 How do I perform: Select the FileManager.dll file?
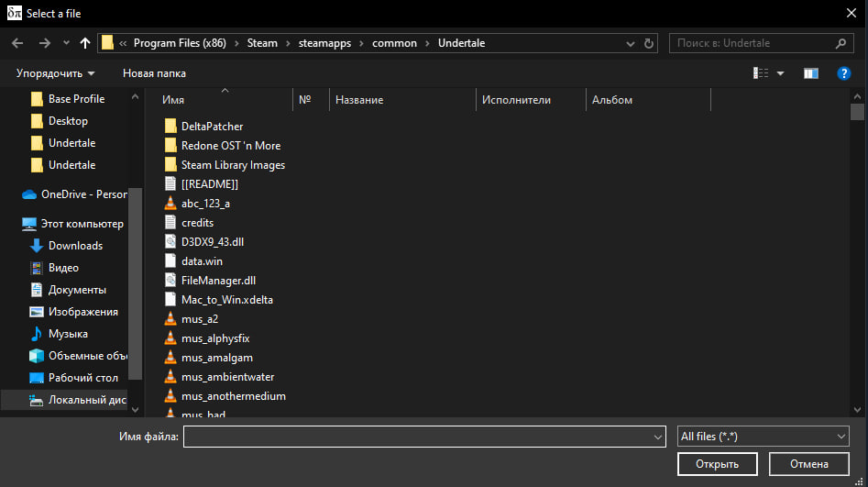click(x=210, y=281)
